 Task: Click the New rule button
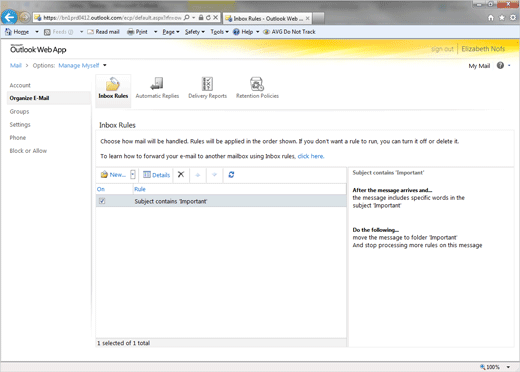[113, 175]
